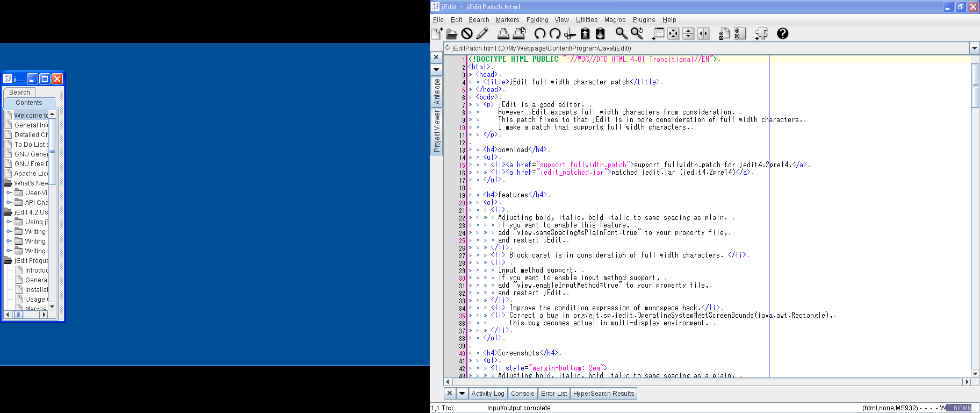The image size is (980, 413).
Task: Open To Do List page in help
Action: point(31,145)
